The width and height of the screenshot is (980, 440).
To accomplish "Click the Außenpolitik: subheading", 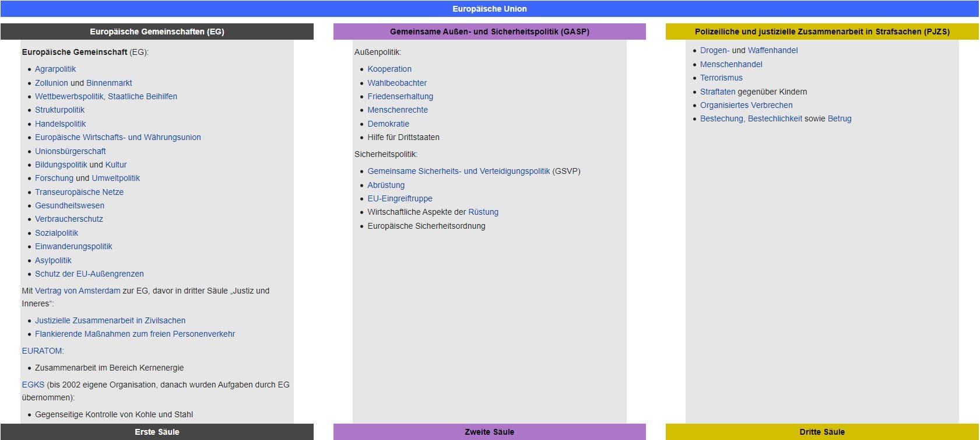I will click(x=378, y=52).
